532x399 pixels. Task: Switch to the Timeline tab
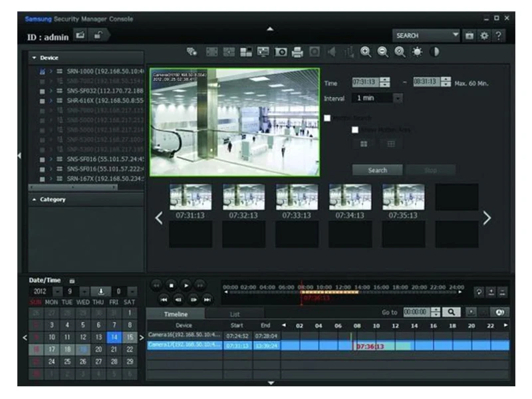point(176,314)
